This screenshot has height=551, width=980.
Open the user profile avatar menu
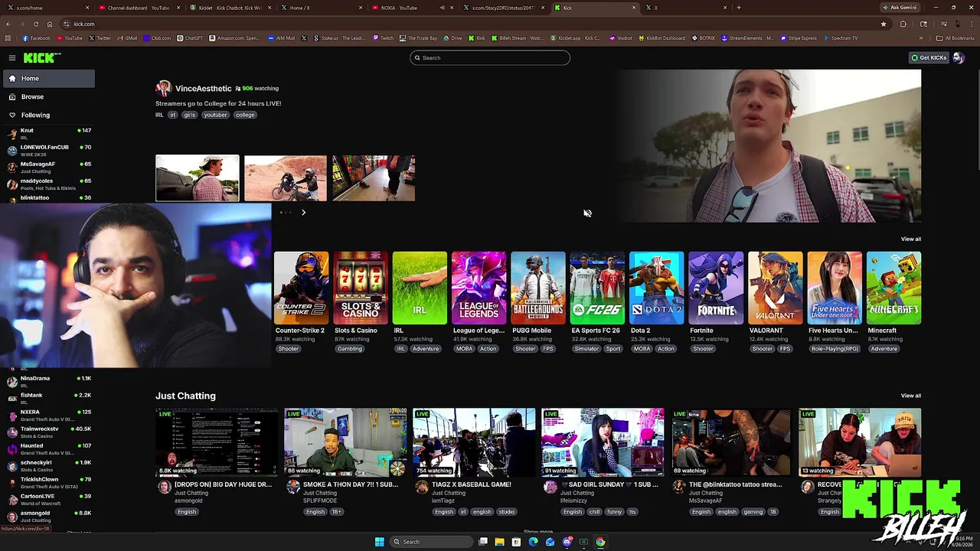[958, 58]
